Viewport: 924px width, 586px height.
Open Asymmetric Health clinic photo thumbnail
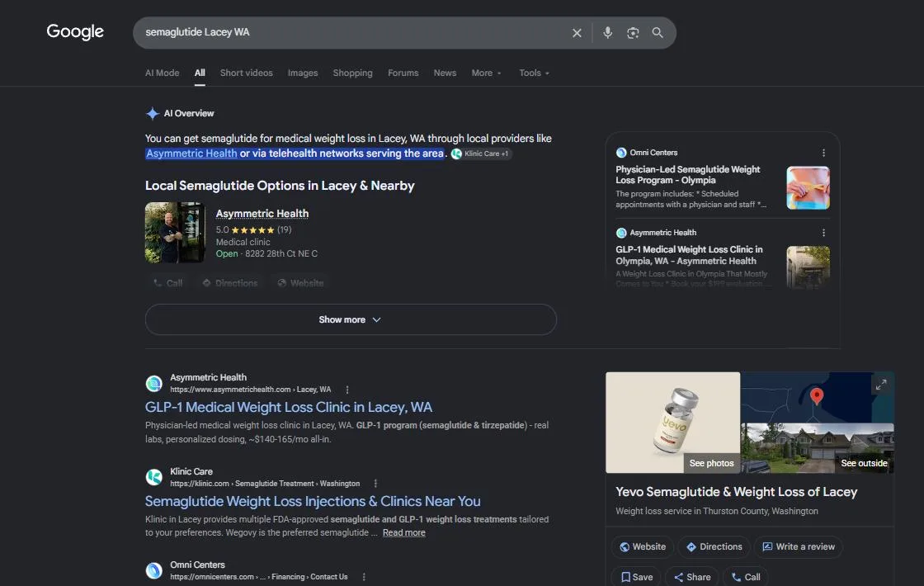pos(175,232)
